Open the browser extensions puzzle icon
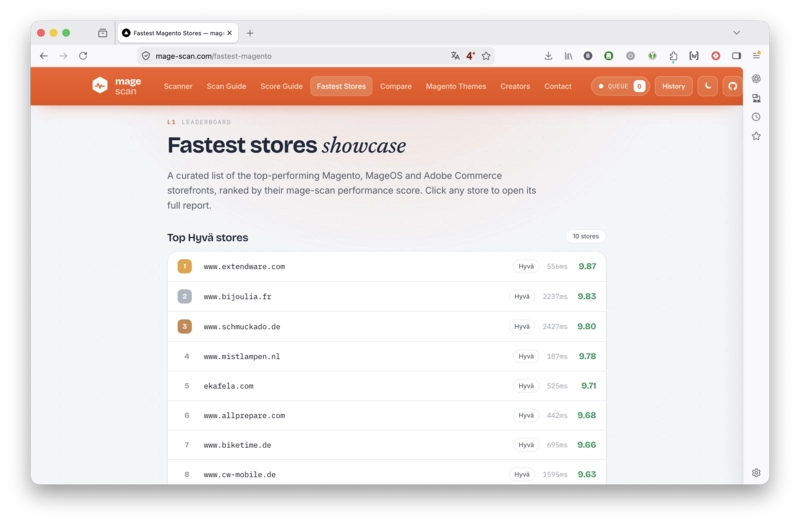This screenshot has width=800, height=525. [673, 56]
